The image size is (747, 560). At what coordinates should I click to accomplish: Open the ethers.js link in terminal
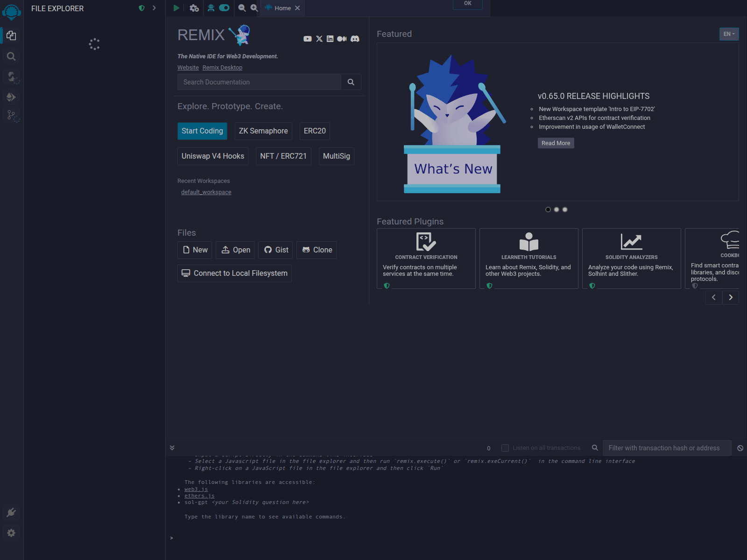pyautogui.click(x=199, y=496)
